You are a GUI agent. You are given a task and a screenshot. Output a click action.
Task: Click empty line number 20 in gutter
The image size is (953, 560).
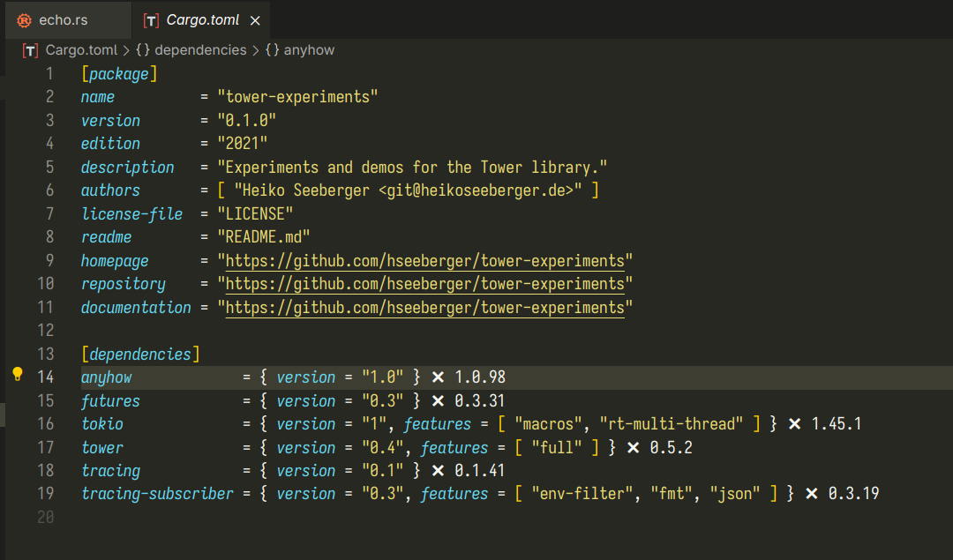pos(46,517)
